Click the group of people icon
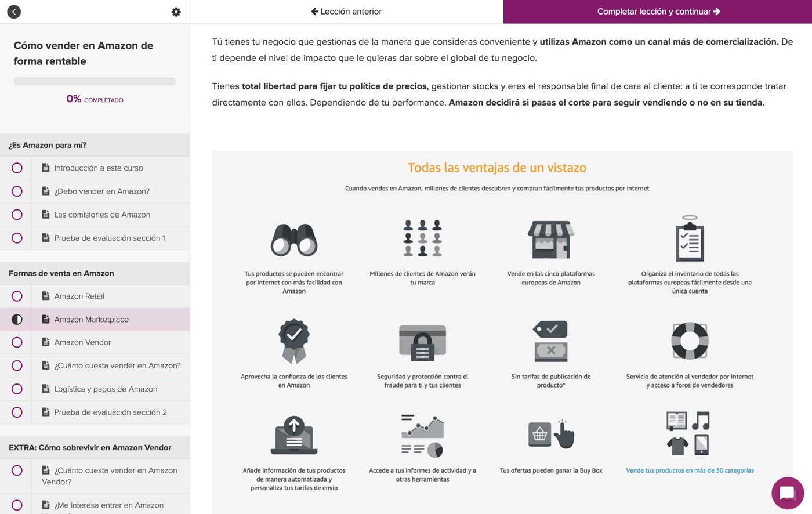The height and width of the screenshot is (514, 812). click(x=422, y=238)
